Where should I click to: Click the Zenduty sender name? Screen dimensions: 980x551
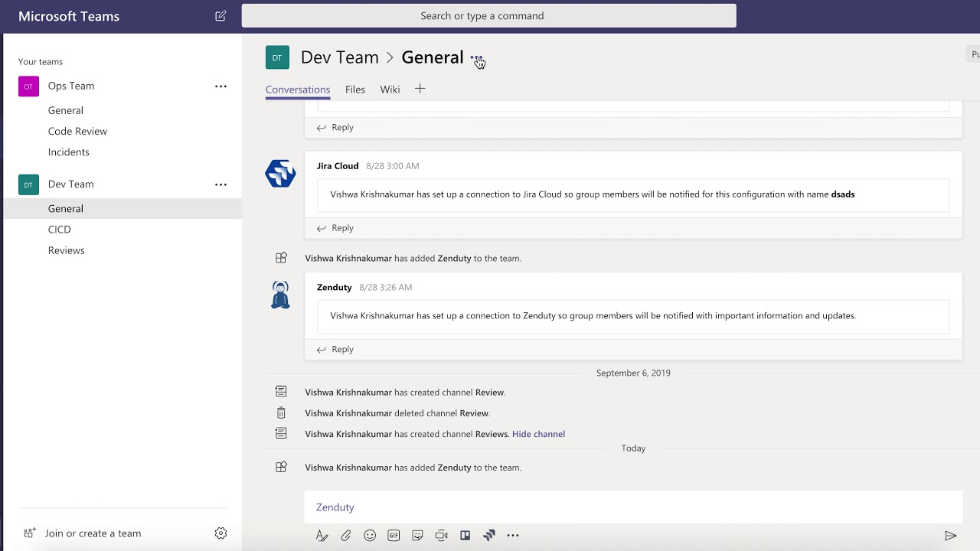(335, 288)
